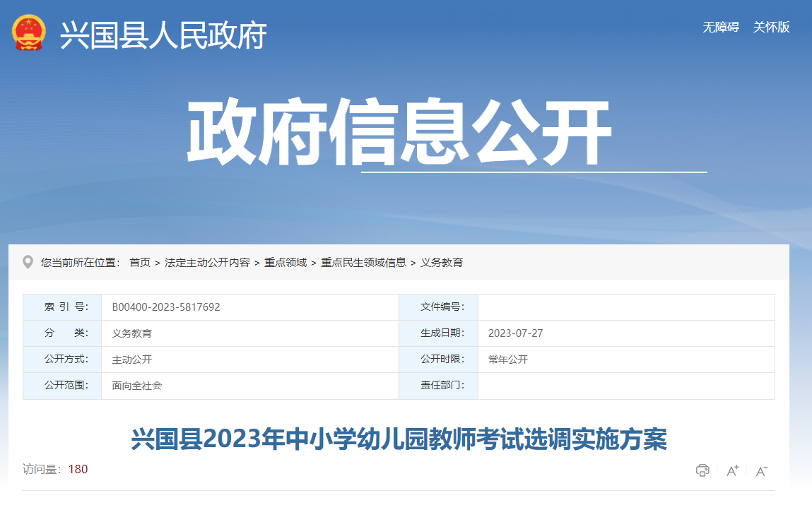Click the location pin icon
Image resolution: width=812 pixels, height=505 pixels.
[28, 262]
